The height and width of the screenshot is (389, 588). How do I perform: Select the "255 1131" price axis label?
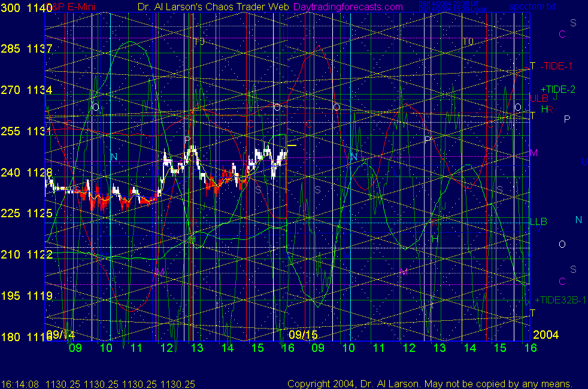(26, 131)
